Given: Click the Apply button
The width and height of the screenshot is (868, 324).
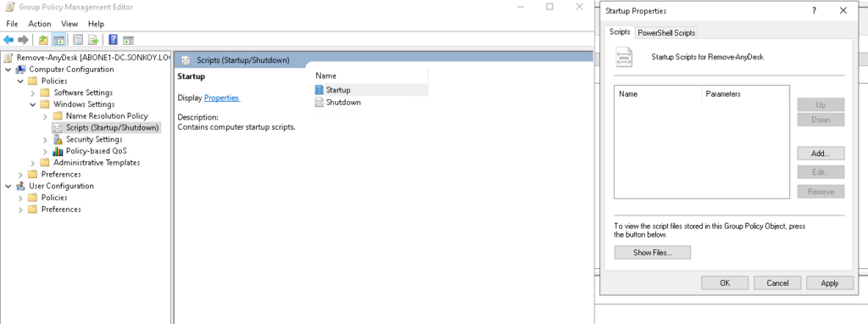Looking at the screenshot, I should click(829, 283).
